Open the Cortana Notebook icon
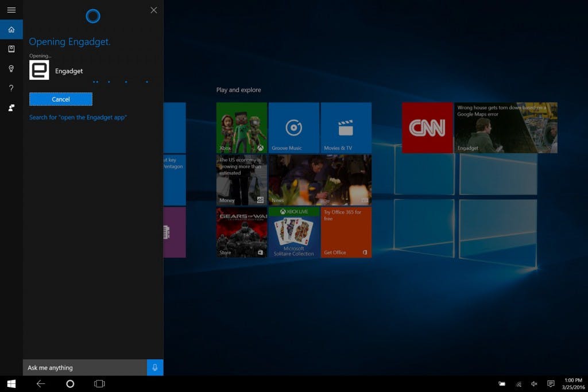Screen dimensions: 588x392 [11, 49]
